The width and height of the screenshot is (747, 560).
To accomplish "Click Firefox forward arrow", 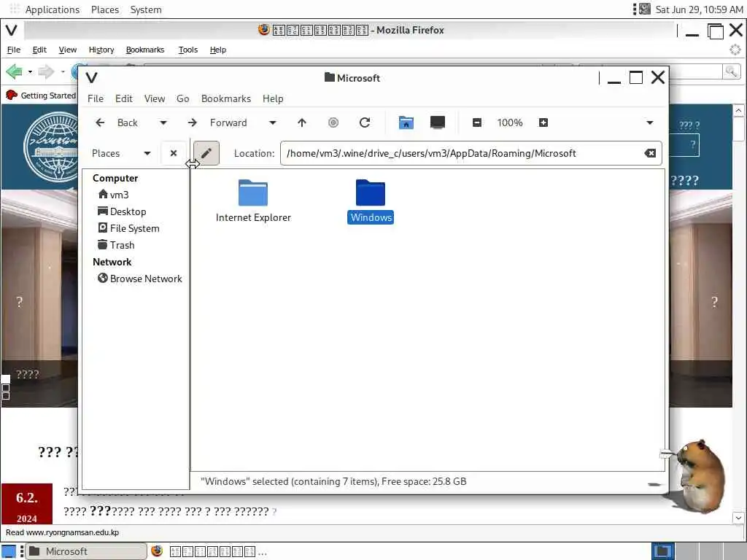I will 46,71.
